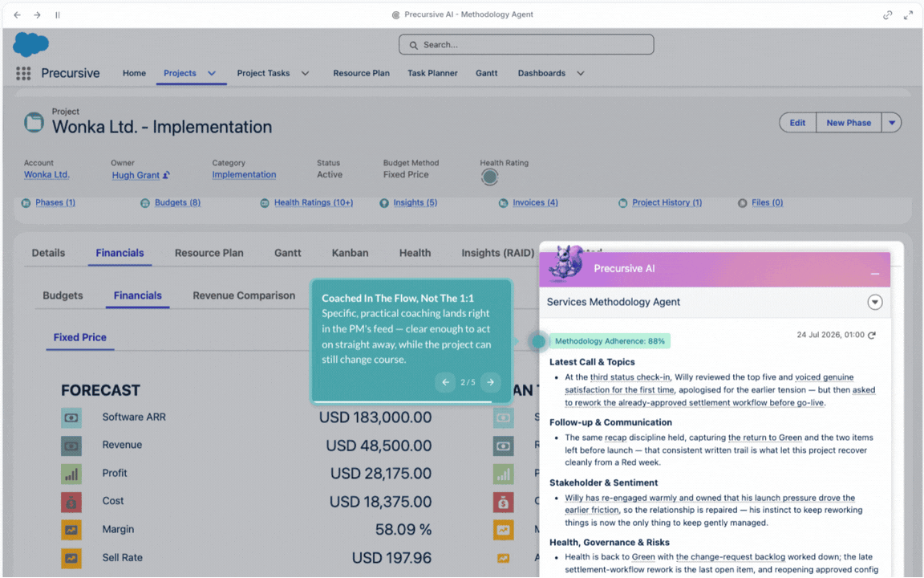
Task: Switch to the Kanban tab
Action: point(350,253)
